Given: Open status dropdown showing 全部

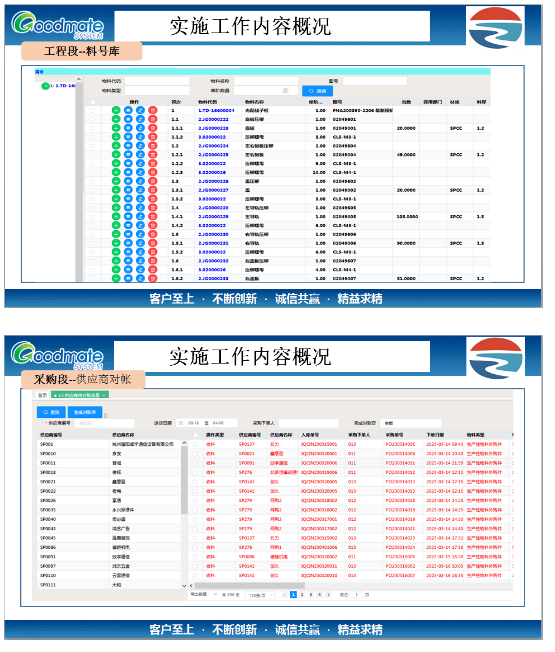Looking at the screenshot, I should 412,423.
